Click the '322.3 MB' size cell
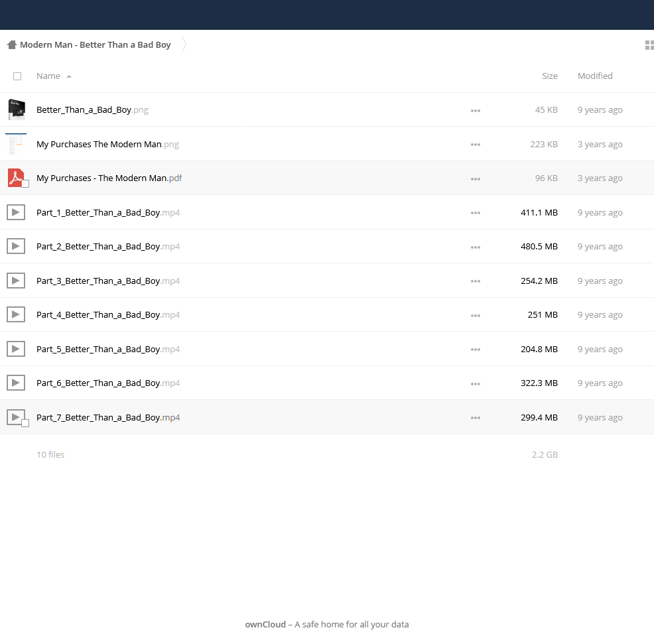This screenshot has height=644, width=654. click(x=539, y=383)
